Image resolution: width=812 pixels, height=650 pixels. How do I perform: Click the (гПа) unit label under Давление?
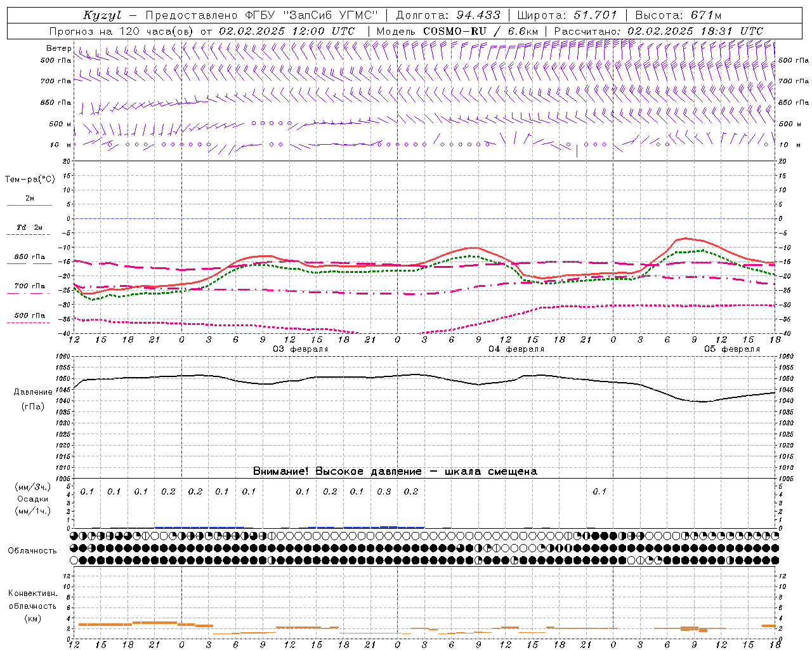click(x=33, y=407)
